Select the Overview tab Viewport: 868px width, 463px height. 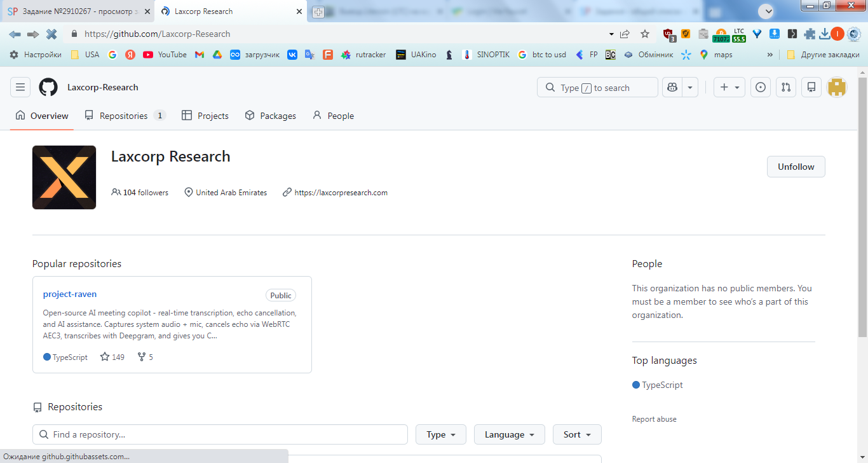[x=42, y=116]
